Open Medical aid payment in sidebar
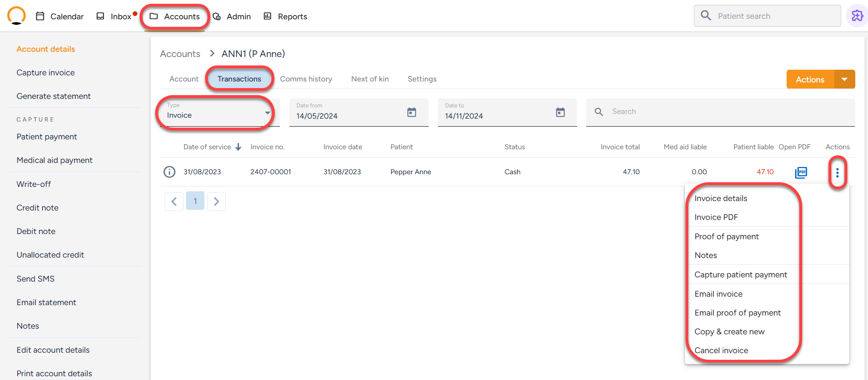Screen dimensions: 868x380 [55, 160]
